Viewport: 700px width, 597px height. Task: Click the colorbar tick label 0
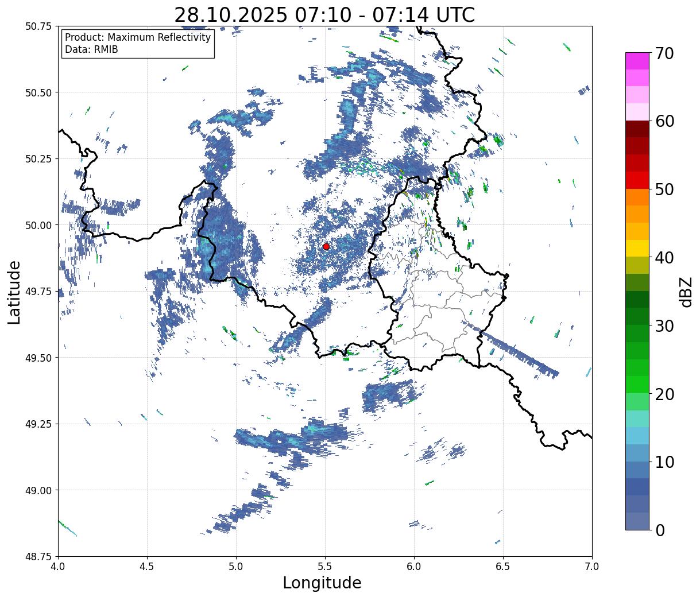tap(660, 530)
